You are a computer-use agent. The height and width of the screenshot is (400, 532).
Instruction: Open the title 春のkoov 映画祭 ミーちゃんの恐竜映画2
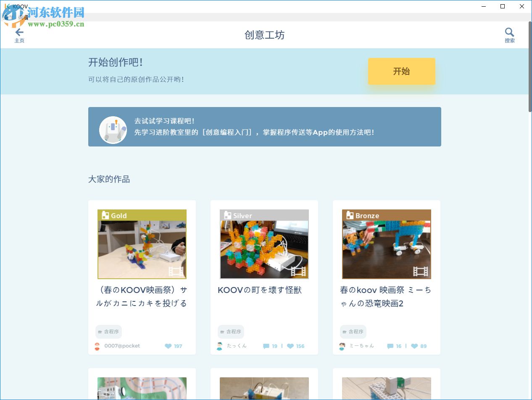(386, 296)
